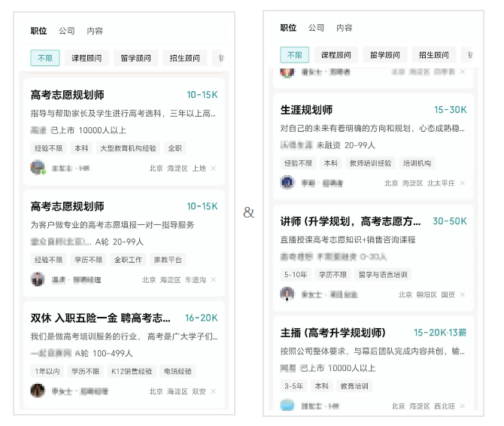Screen dimensions: 504x426
Task: Open recruiter avatar on 双安 job card
Action: coord(38,391)
